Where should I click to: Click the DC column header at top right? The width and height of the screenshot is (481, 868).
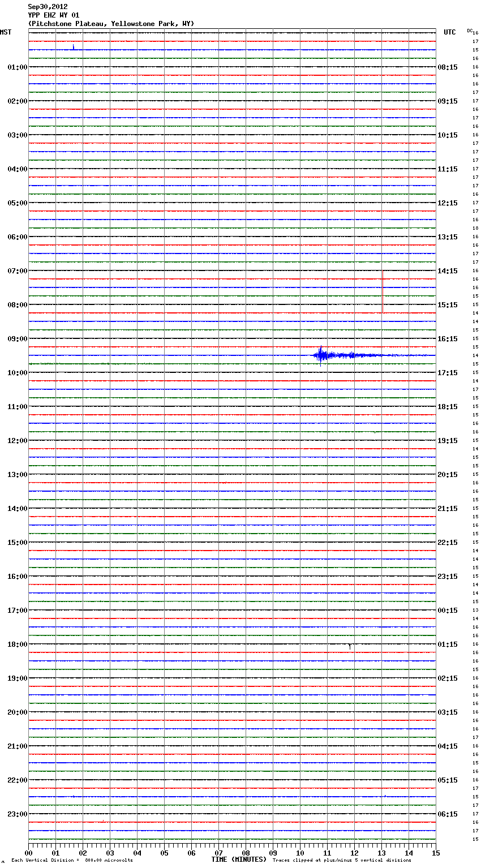[x=470, y=31]
